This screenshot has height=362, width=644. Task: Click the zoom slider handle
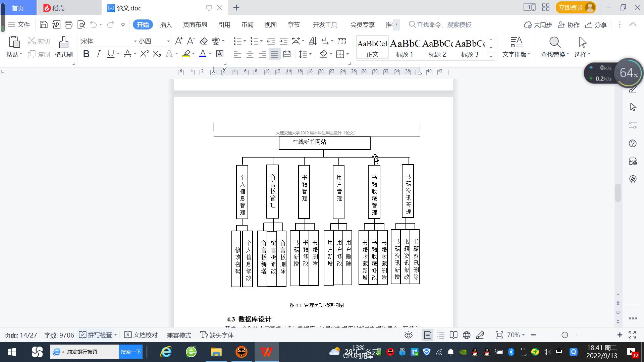point(565,335)
